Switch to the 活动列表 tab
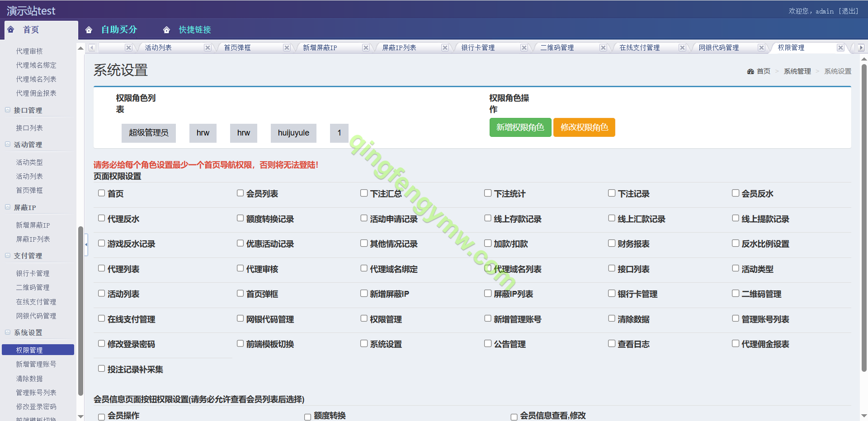The height and width of the screenshot is (421, 868). coord(158,47)
